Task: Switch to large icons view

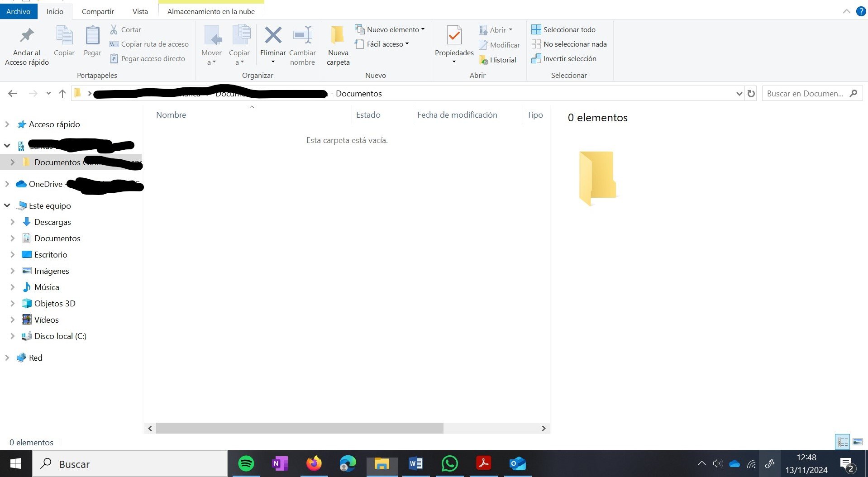Action: 858,442
